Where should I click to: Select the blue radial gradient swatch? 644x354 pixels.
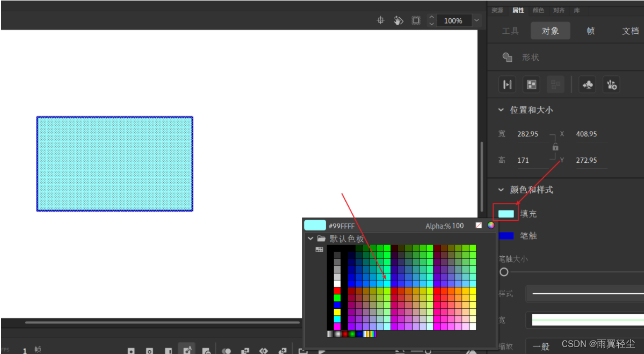(359, 334)
